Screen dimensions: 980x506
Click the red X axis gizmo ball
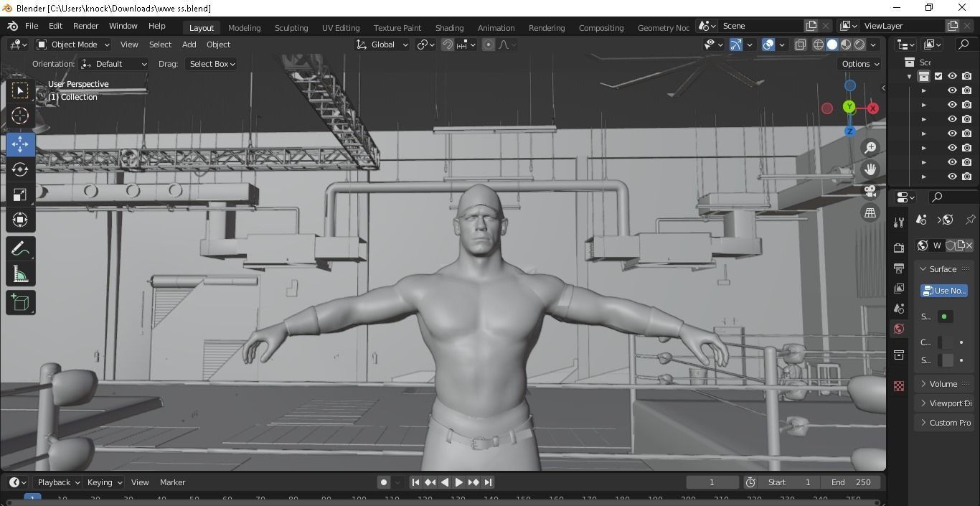pyautogui.click(x=872, y=108)
